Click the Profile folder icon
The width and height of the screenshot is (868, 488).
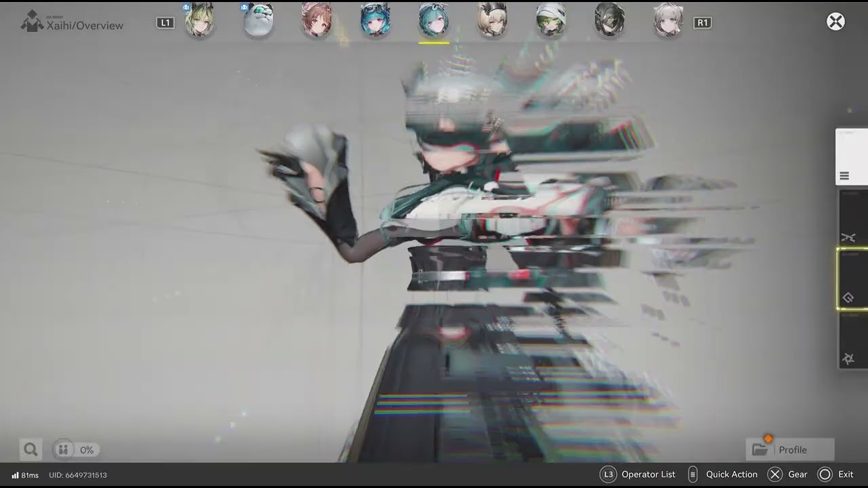760,449
